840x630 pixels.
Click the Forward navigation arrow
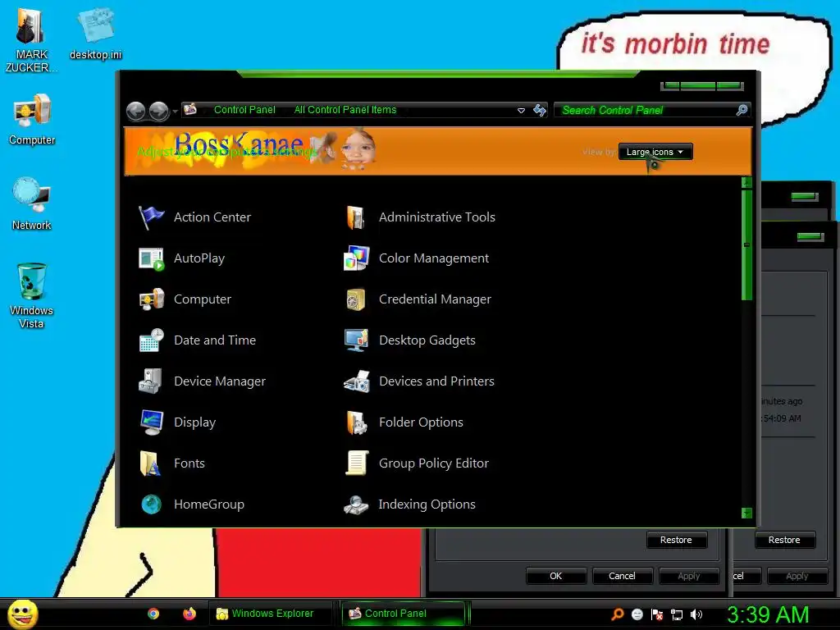158,112
